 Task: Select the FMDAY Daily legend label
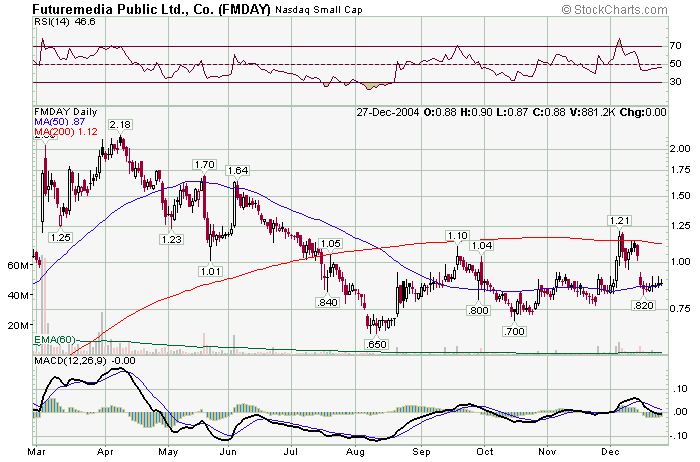pyautogui.click(x=66, y=112)
